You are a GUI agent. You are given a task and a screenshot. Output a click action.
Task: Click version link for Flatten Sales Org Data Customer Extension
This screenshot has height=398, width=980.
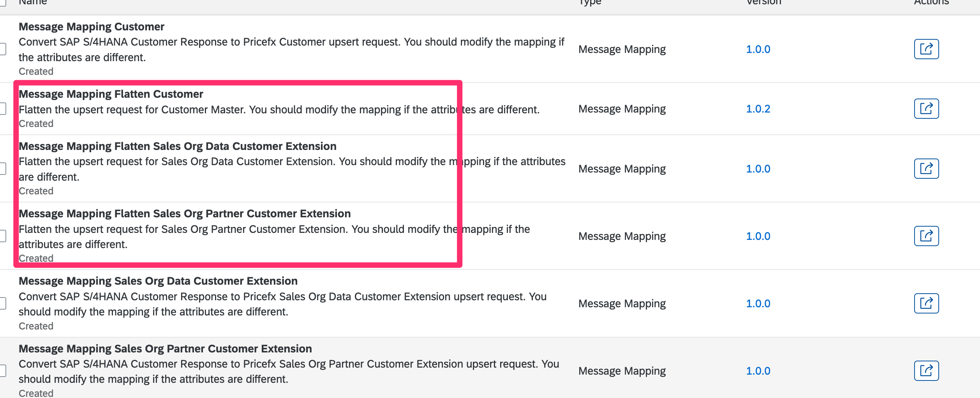pyautogui.click(x=758, y=169)
